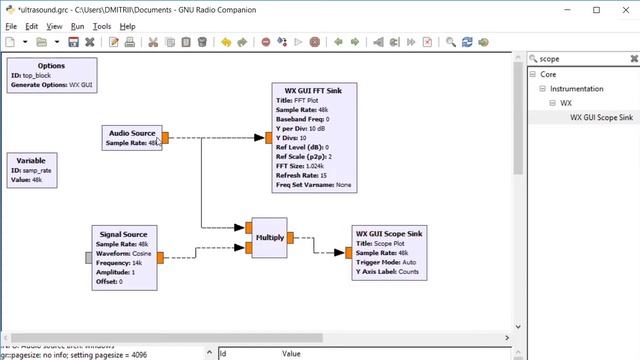
Task: Reload blocks with refresh icon
Action: (467, 42)
